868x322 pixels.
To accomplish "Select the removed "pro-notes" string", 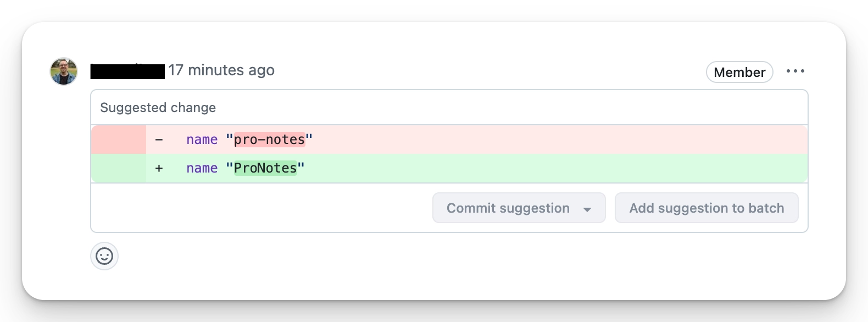I will pyautogui.click(x=269, y=140).
